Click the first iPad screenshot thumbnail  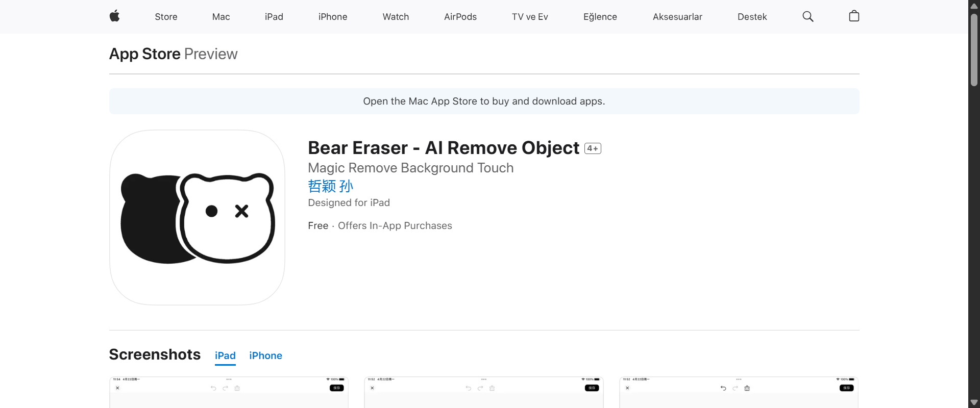[228, 393]
